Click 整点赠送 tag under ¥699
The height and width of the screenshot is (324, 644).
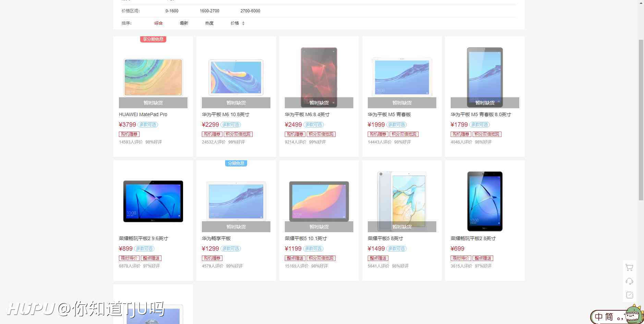[x=483, y=258]
